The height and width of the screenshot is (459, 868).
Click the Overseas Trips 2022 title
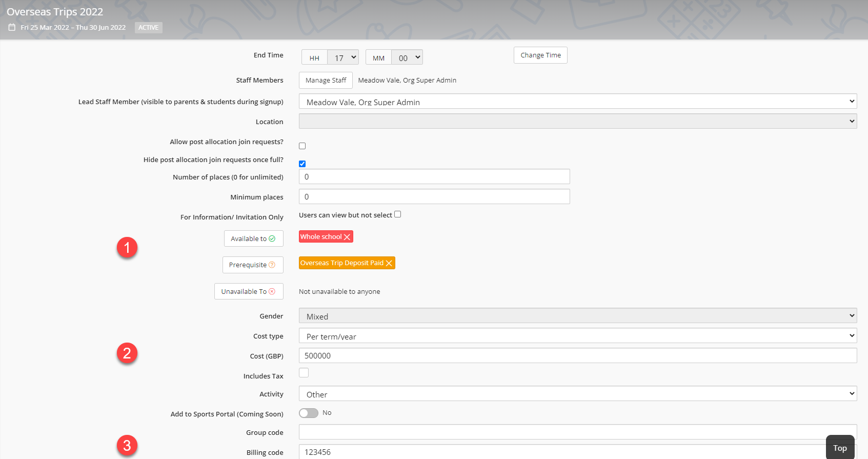[55, 12]
